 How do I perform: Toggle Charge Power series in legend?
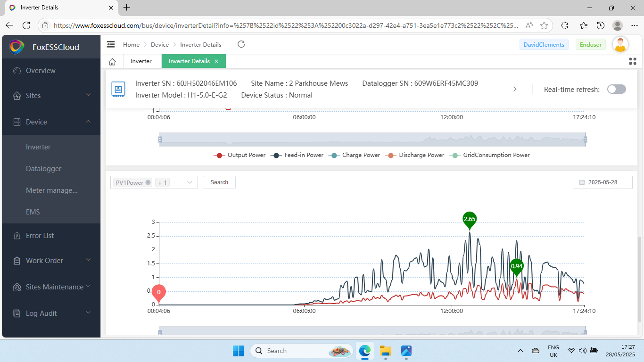coord(354,155)
